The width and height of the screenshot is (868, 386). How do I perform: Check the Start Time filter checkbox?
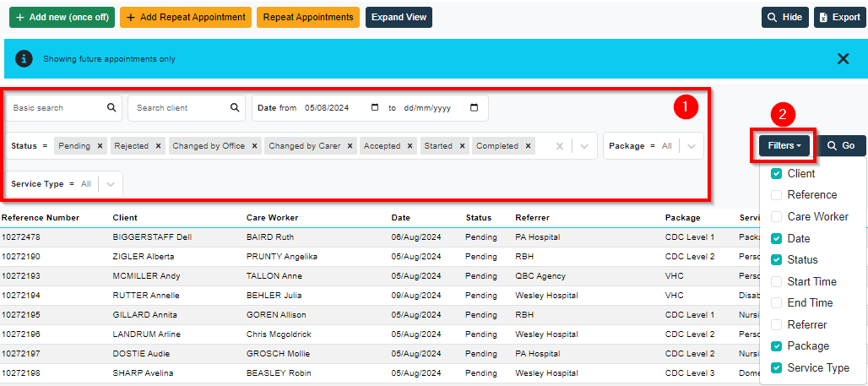776,281
